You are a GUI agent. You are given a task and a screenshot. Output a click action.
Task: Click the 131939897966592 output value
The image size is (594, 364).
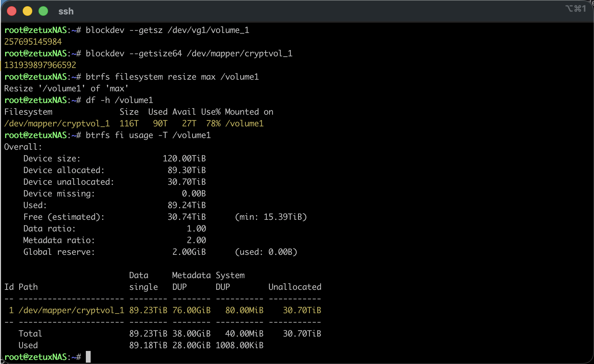40,65
